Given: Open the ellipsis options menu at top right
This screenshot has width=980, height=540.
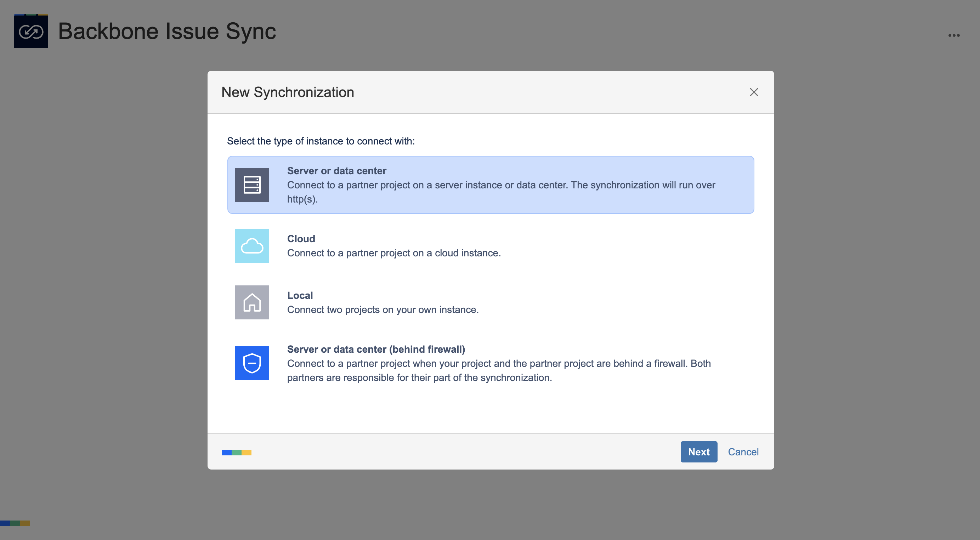Looking at the screenshot, I should (954, 35).
